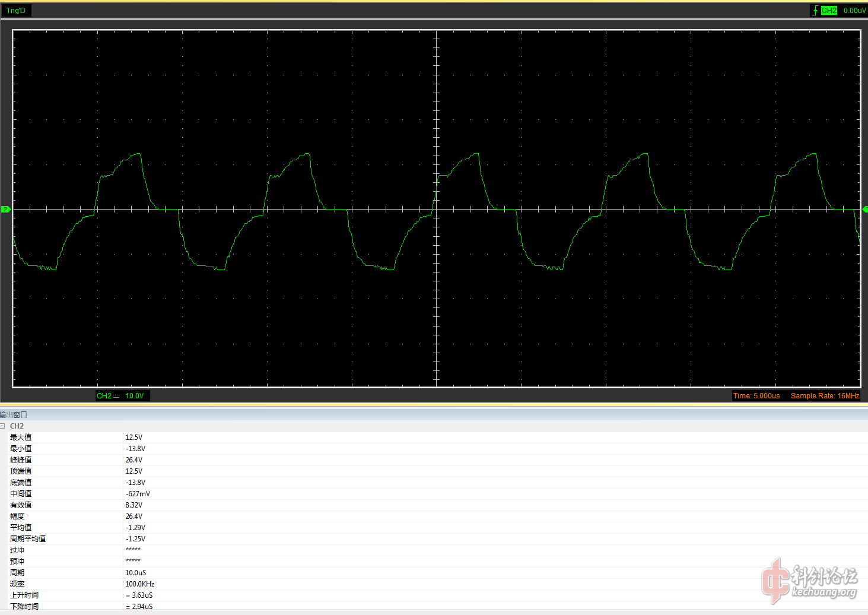The height and width of the screenshot is (615, 868).
Task: Click the -627mV 中间值 value
Action: (138, 494)
